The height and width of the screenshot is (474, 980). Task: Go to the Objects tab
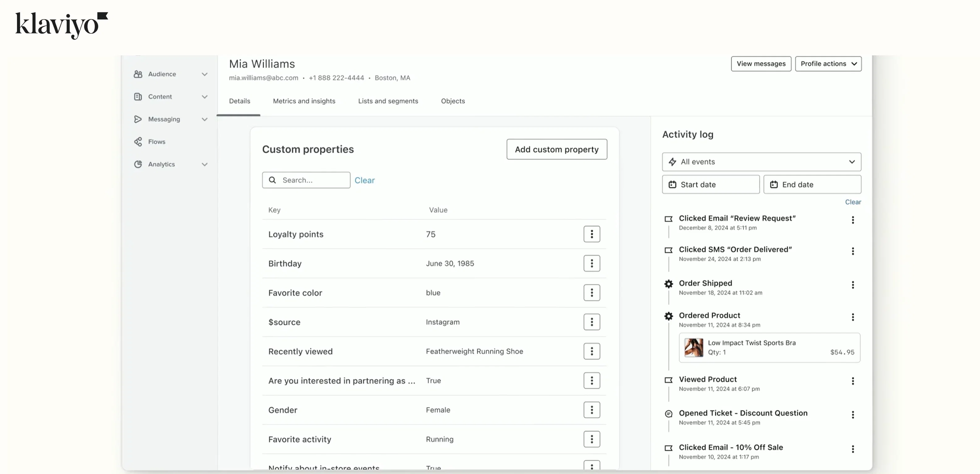tap(453, 101)
